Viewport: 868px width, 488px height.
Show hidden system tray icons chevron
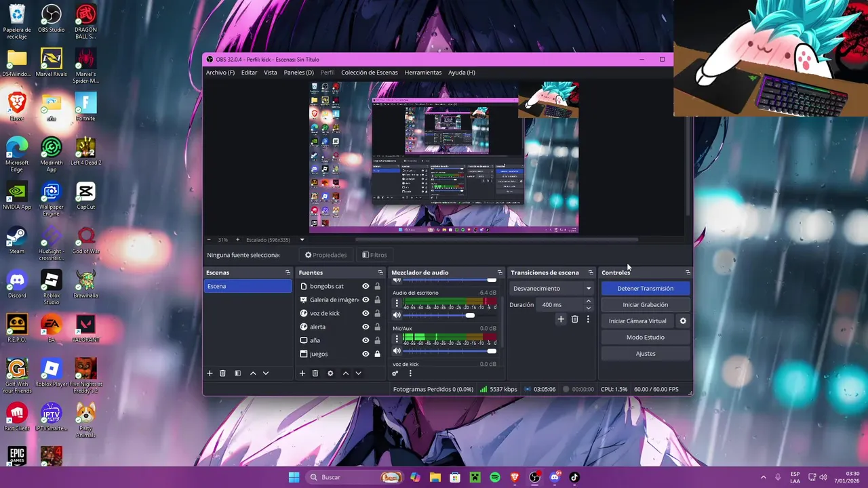tap(763, 477)
